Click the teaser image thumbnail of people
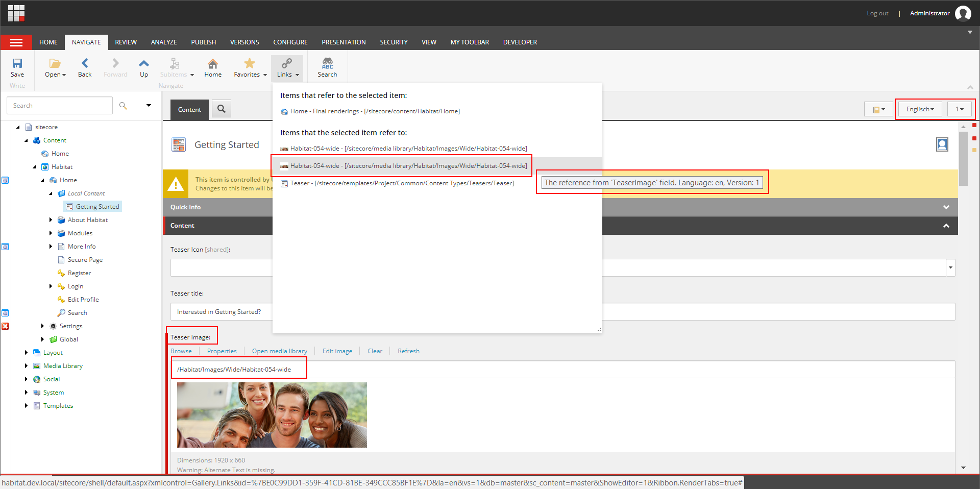980x489 pixels. tap(272, 415)
